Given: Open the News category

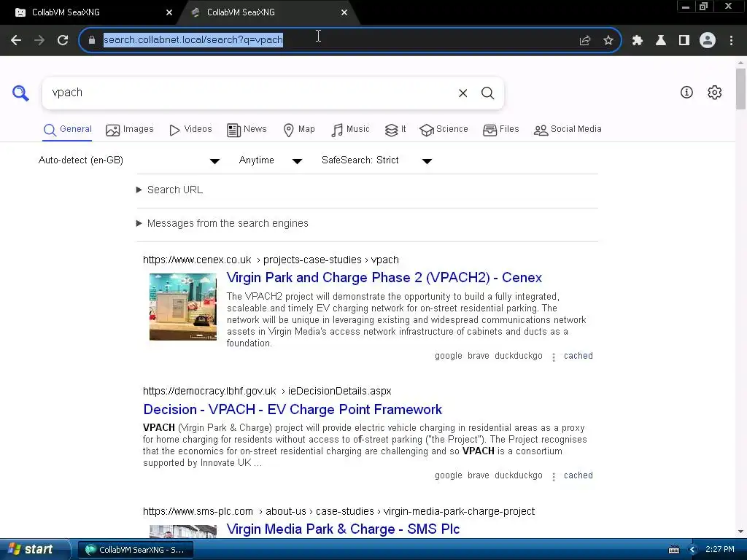Looking at the screenshot, I should tap(247, 129).
